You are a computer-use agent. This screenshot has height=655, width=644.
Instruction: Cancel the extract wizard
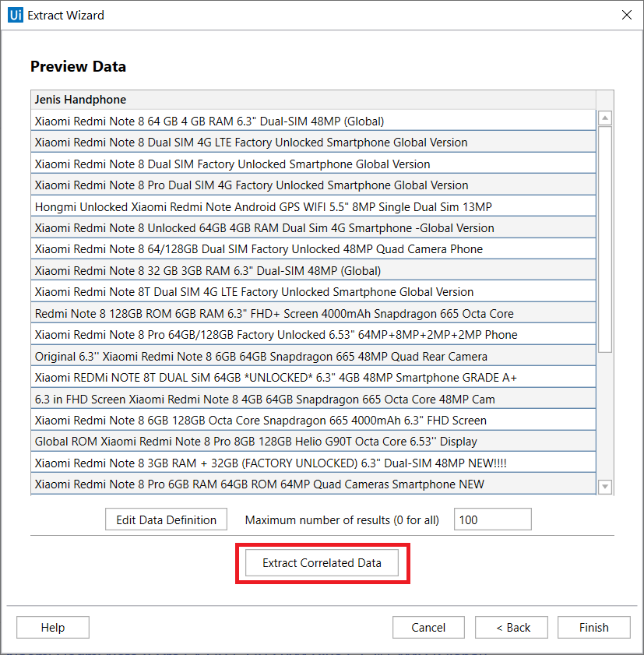428,628
